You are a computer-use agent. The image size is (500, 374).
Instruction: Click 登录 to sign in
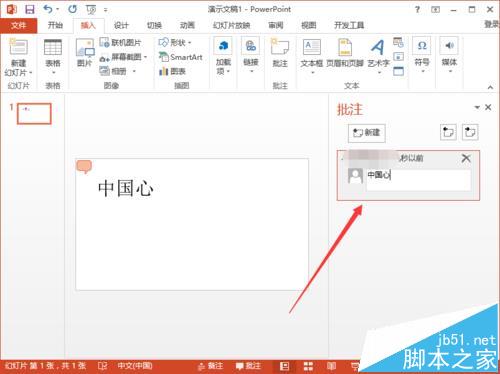coord(492,24)
